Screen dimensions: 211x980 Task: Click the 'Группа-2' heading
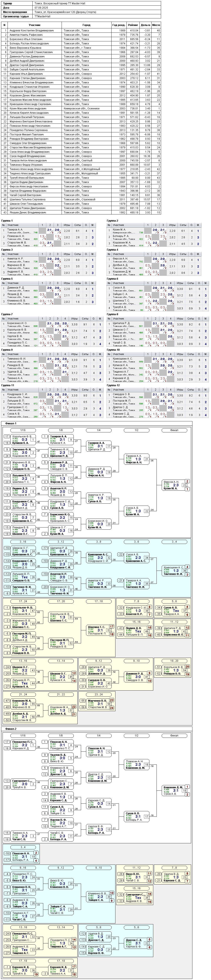(x=112, y=221)
